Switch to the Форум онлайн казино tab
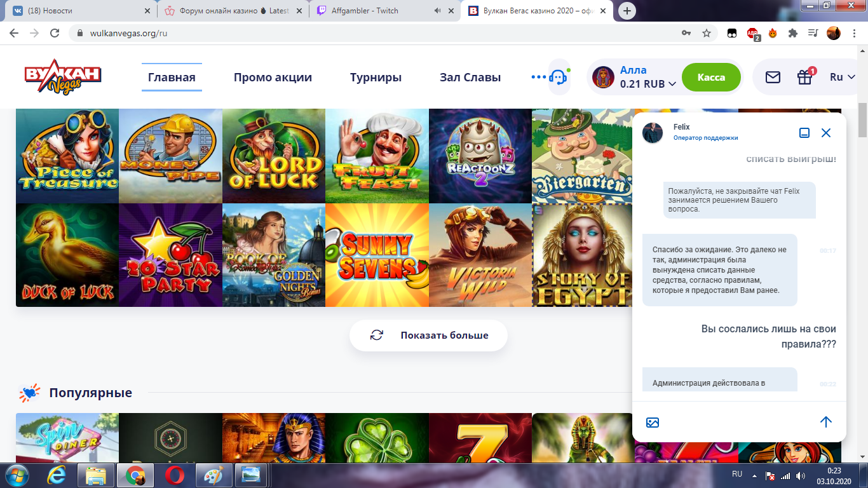 coord(233,11)
